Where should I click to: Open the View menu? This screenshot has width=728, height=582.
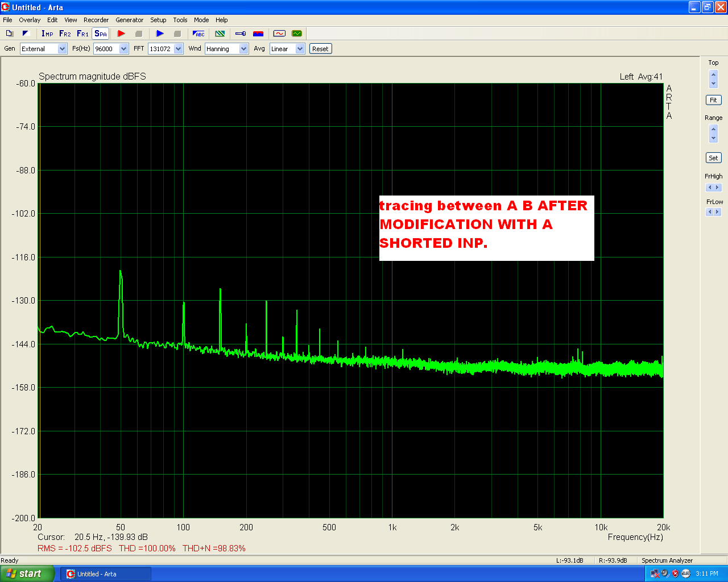(71, 20)
